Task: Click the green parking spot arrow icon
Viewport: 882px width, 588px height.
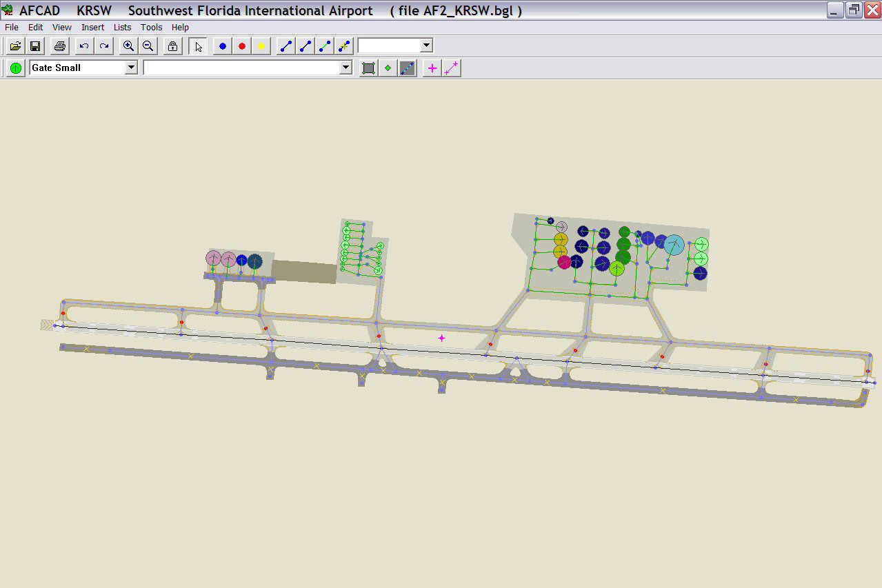Action: [x=15, y=68]
